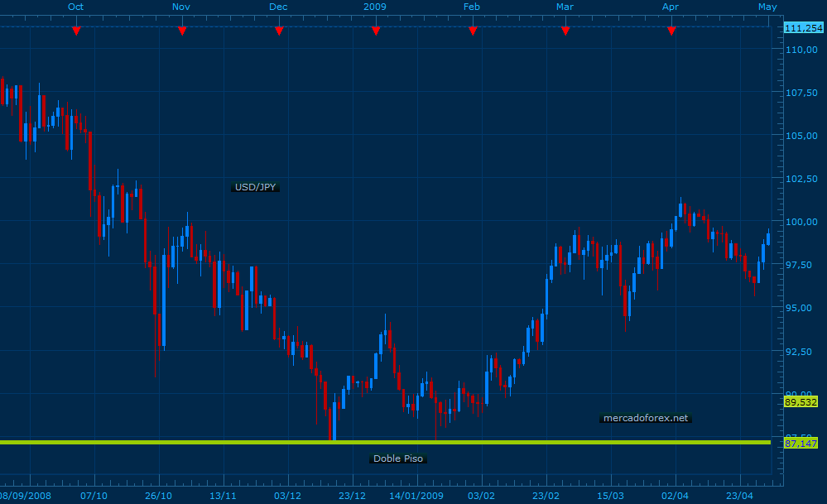Click the 14/01/2009 date label
The width and height of the screenshot is (827, 504).
pyautogui.click(x=416, y=496)
